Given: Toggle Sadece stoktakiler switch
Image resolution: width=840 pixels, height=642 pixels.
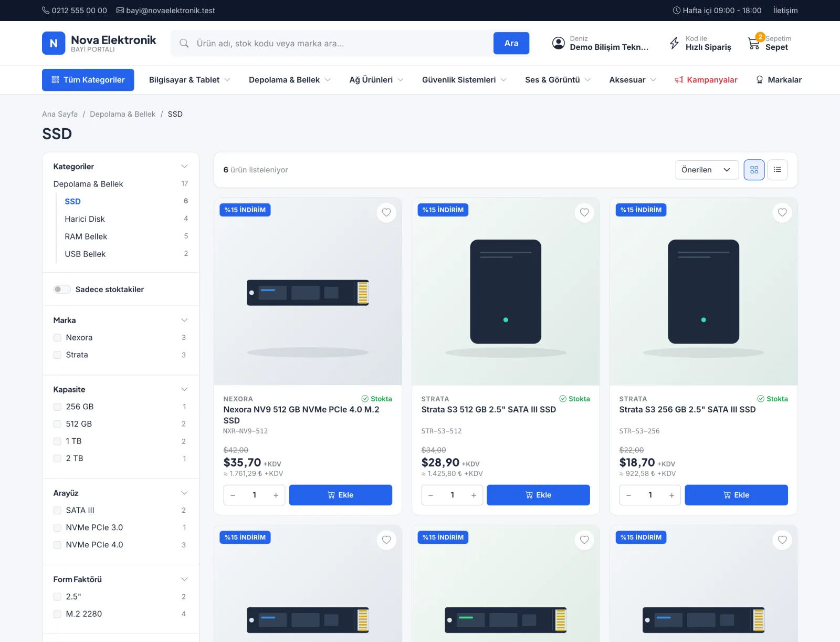Looking at the screenshot, I should click(x=62, y=289).
